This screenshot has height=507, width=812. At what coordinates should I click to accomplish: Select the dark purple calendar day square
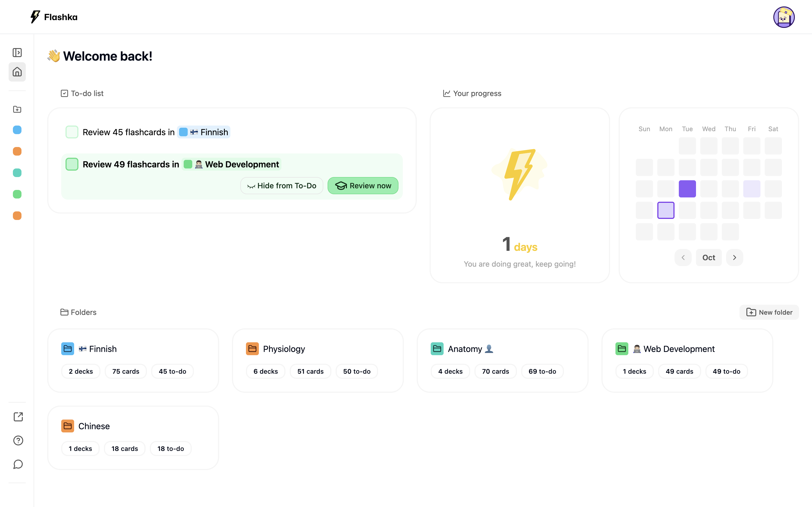(x=687, y=189)
